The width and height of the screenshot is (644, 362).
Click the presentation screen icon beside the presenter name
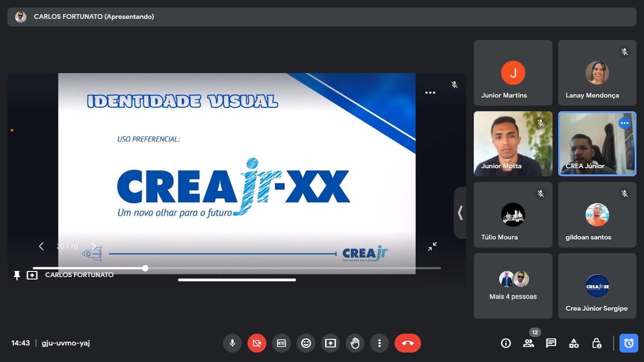click(32, 275)
